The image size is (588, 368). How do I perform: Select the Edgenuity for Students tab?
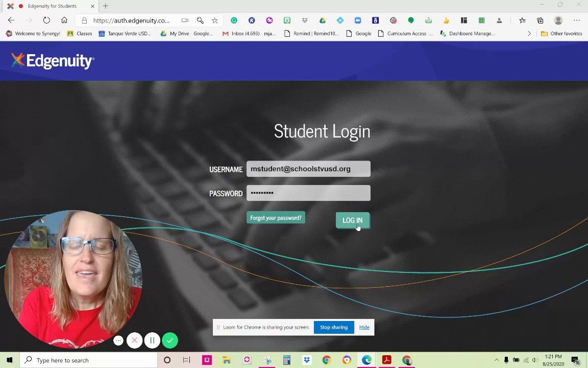[x=51, y=6]
